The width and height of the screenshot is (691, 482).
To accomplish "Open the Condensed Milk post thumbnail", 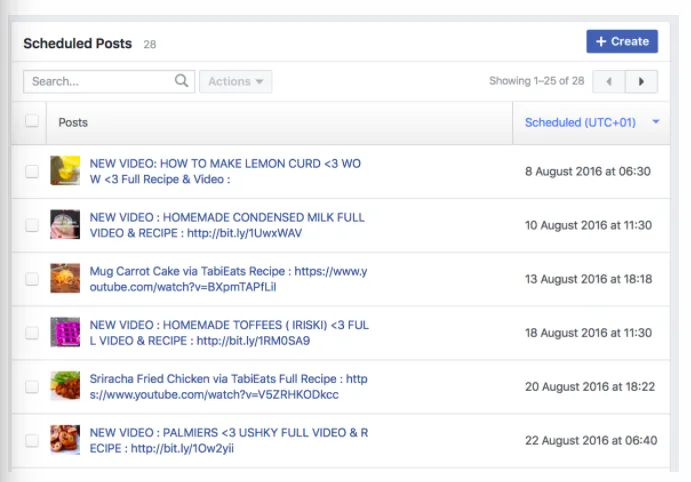I will pyautogui.click(x=65, y=224).
